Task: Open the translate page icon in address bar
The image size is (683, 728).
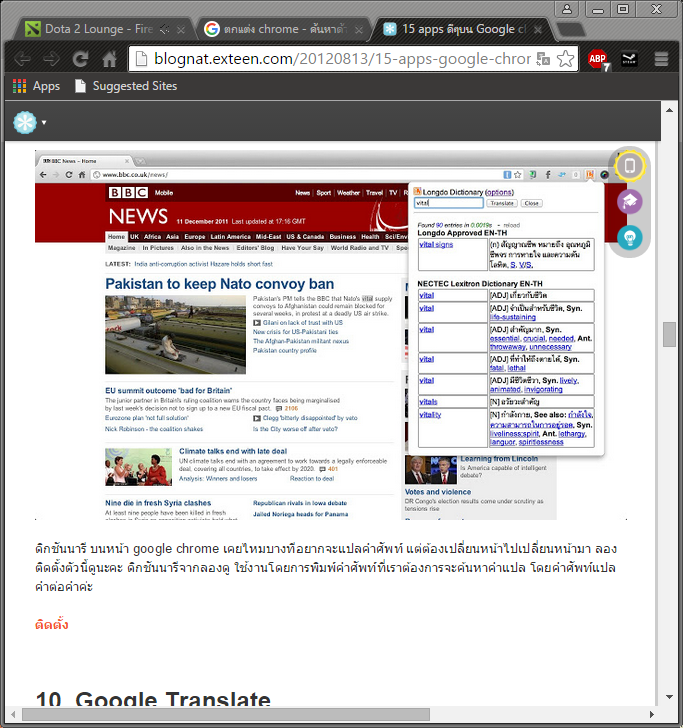Action: click(543, 59)
